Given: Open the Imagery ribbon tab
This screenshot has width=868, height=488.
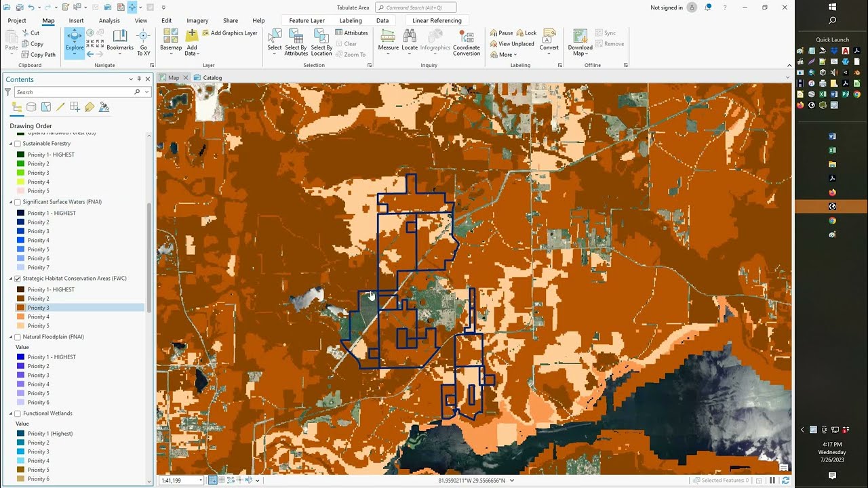Looking at the screenshot, I should [x=197, y=20].
